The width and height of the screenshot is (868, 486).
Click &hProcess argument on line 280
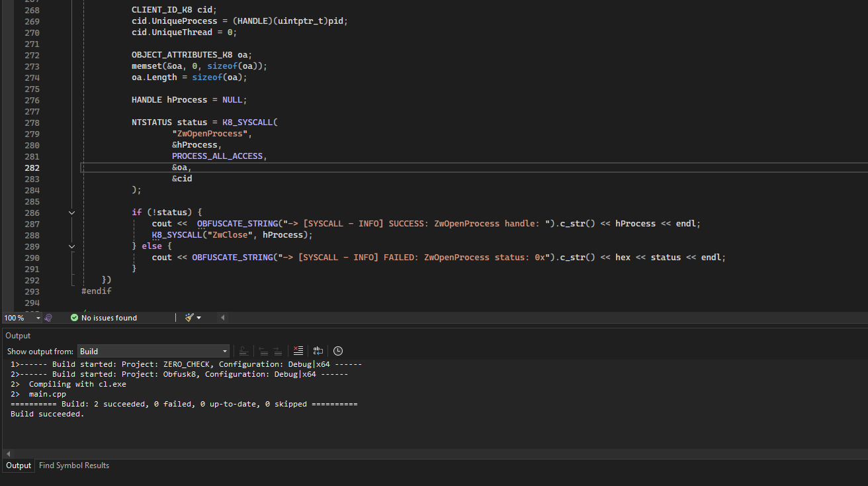tap(197, 145)
